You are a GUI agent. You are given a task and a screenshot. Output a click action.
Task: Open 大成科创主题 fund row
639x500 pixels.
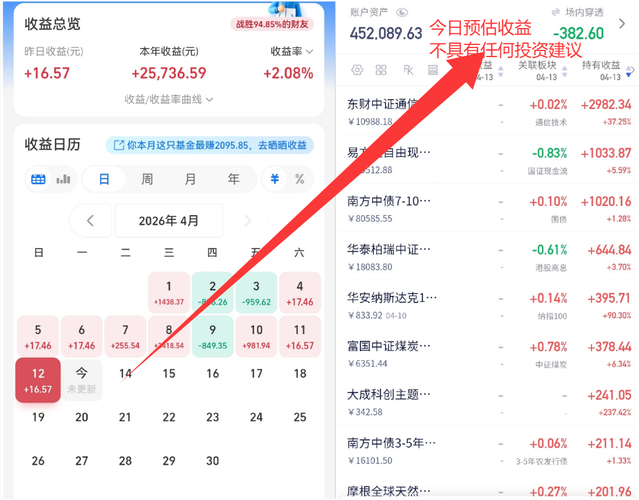pos(487,402)
